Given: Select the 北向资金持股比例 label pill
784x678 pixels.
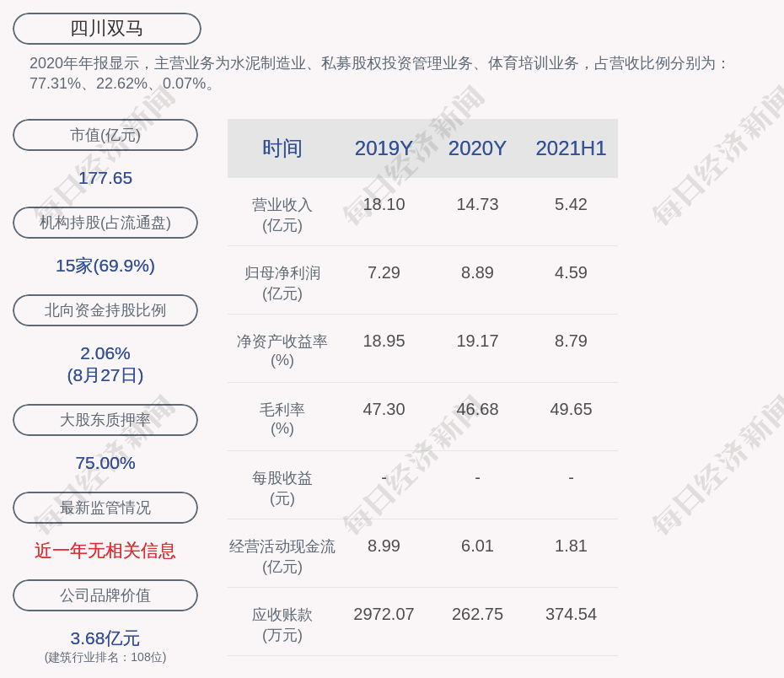Looking at the screenshot, I should [x=105, y=310].
